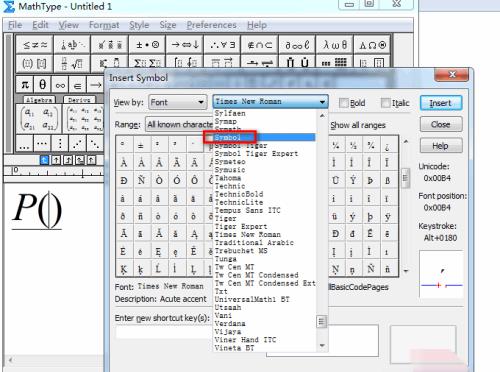Close the Insert Symbol dialog with X
Viewport: 500px width, 372px height.
point(452,74)
